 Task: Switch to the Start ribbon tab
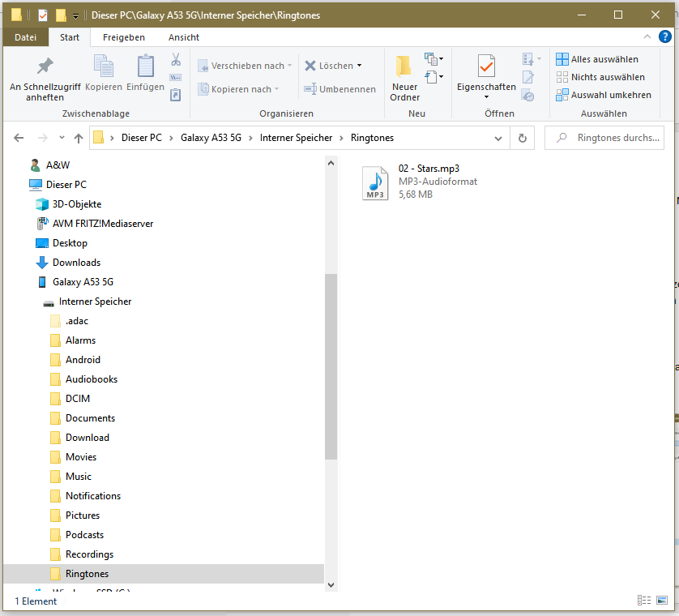70,37
